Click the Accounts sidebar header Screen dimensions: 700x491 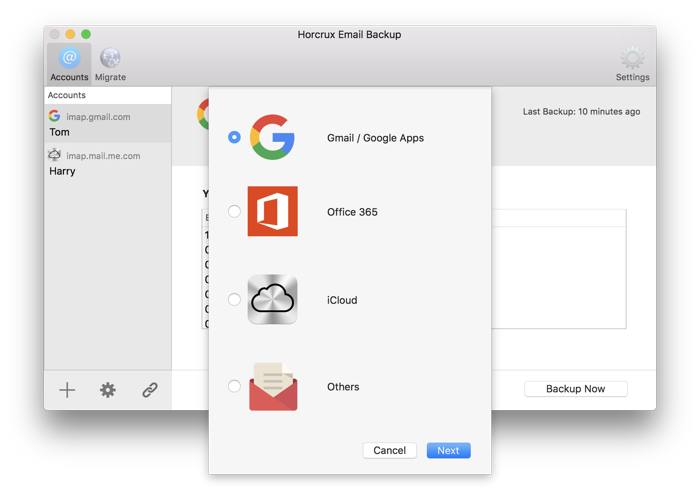pyautogui.click(x=108, y=95)
